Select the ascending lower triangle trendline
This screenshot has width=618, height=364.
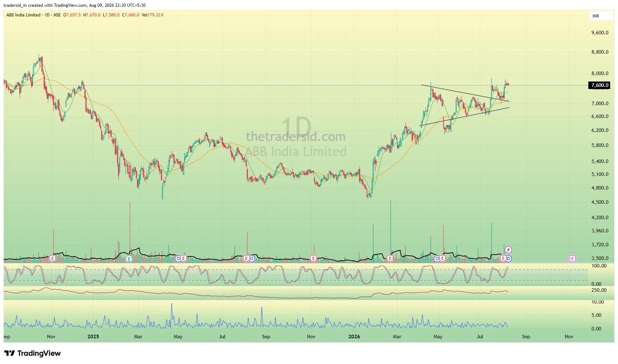(x=464, y=117)
